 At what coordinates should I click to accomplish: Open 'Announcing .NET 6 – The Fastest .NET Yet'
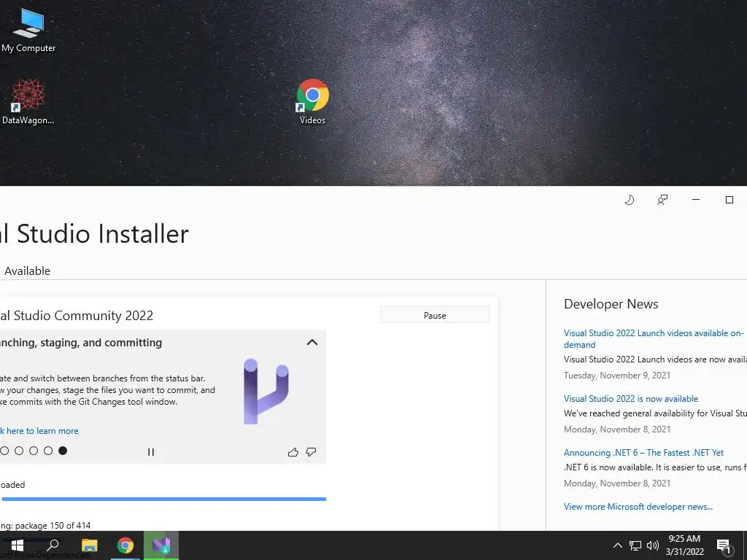643,452
